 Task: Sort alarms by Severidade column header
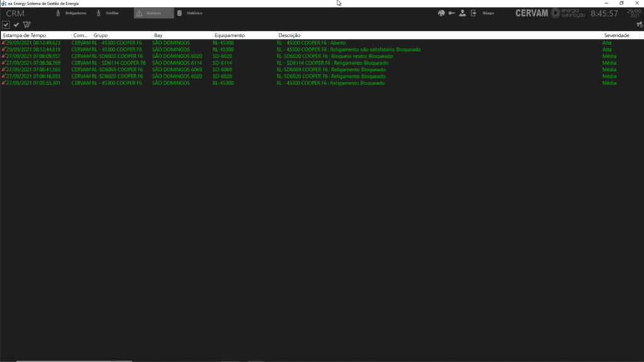click(x=616, y=36)
